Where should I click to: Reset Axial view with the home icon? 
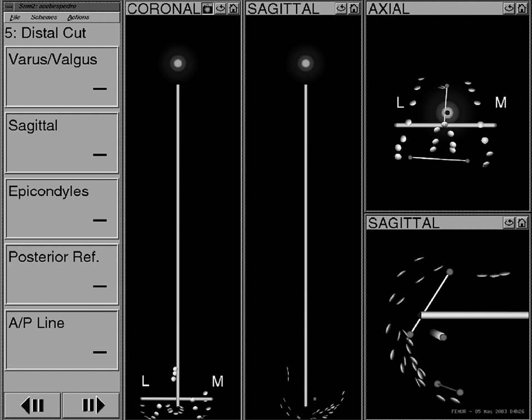tap(522, 8)
